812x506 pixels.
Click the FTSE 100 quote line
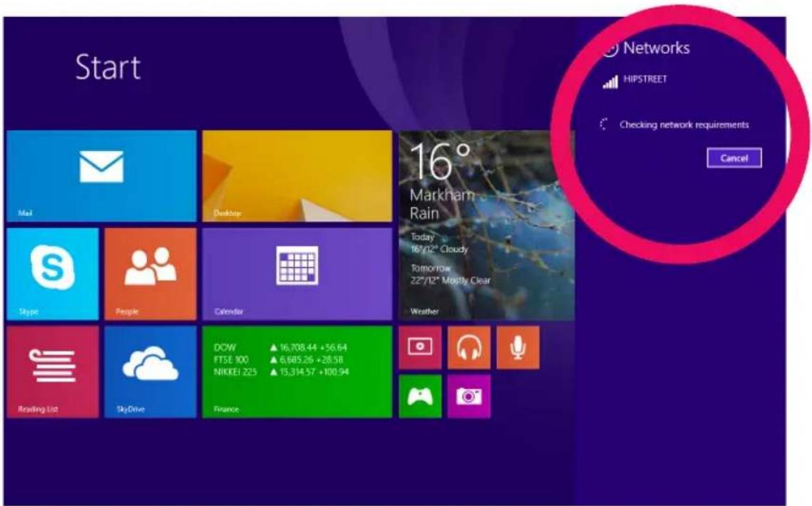(x=279, y=359)
